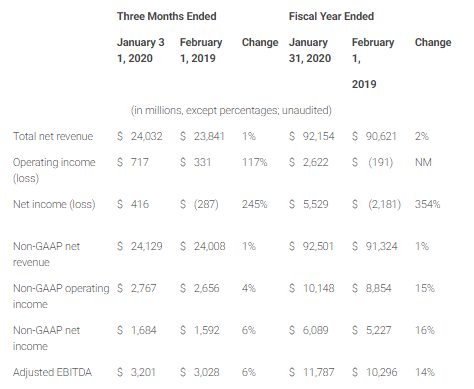Click the January 31, 2020 fiscal year header
The height and width of the screenshot is (389, 474).
[310, 50]
